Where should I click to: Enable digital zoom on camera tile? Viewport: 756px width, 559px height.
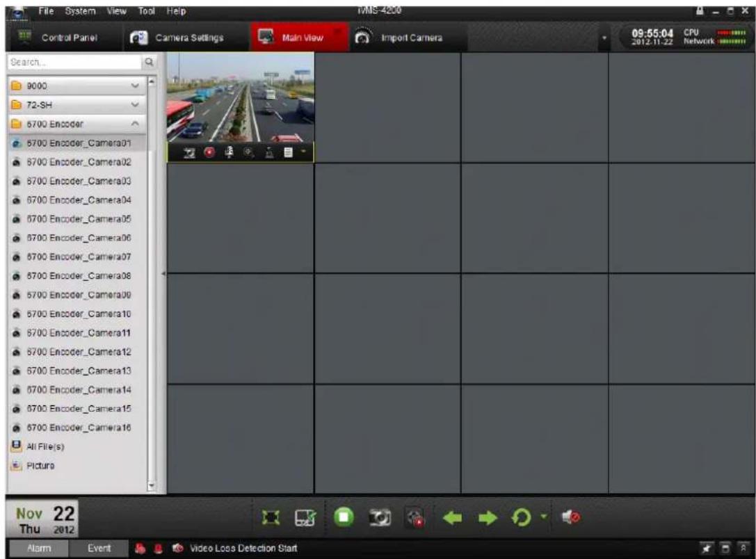coord(249,153)
